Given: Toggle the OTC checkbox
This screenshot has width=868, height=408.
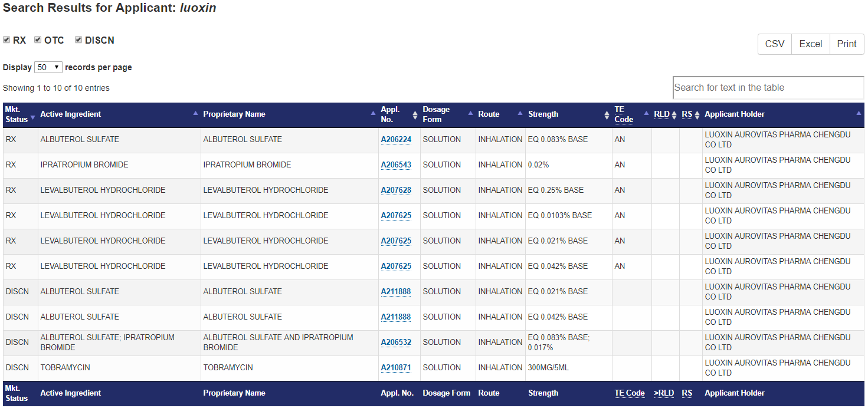Looking at the screenshot, I should pyautogui.click(x=38, y=40).
